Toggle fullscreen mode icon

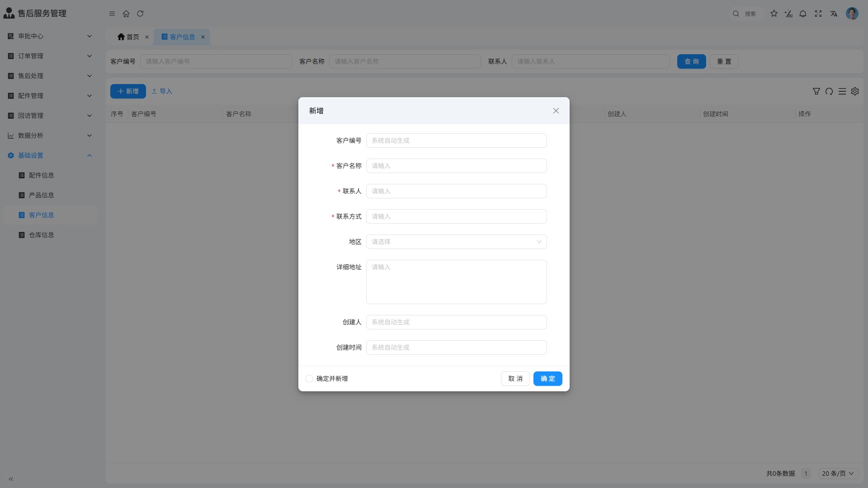click(818, 14)
